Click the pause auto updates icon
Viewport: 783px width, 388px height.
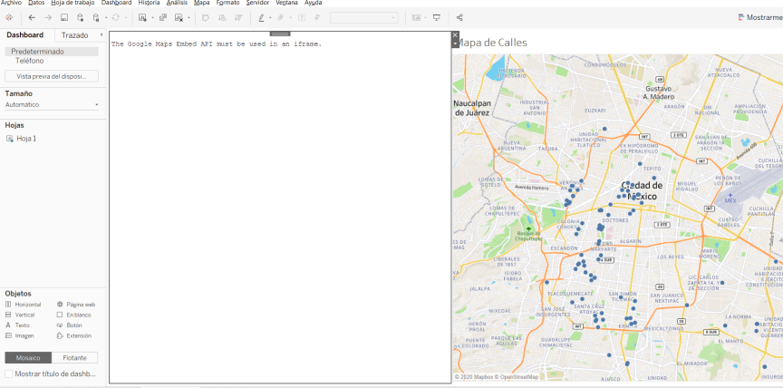click(x=96, y=17)
